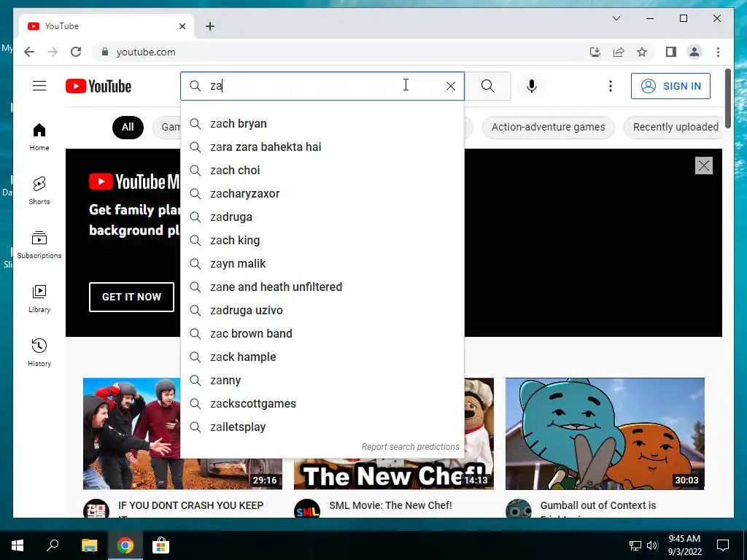Screen dimensions: 747x560
Task: Bookmark this tab with the star icon
Action: point(642,52)
